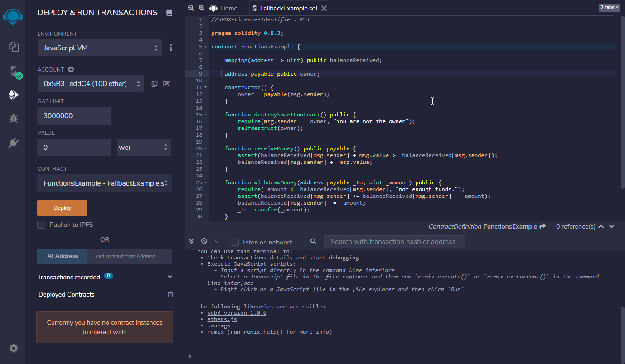Toggle terminal collapse double chevron
The image size is (625, 364).
(x=191, y=241)
